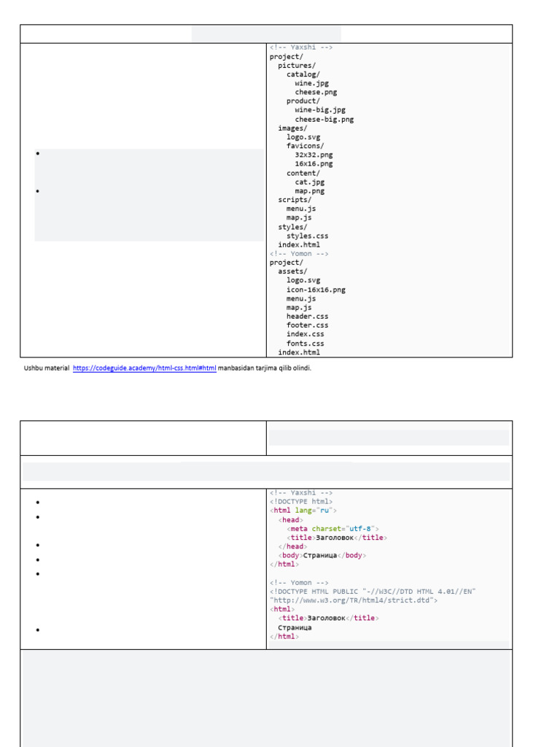
Task: Select the "catalog/" folder line
Action: (x=303, y=74)
